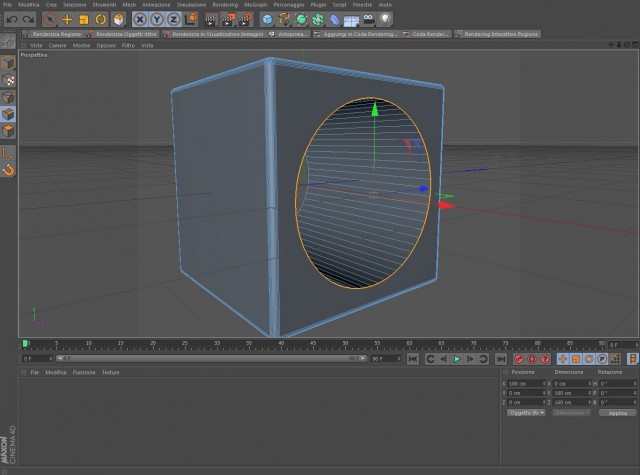Switch to texture mode checkered icon

pyautogui.click(x=8, y=80)
